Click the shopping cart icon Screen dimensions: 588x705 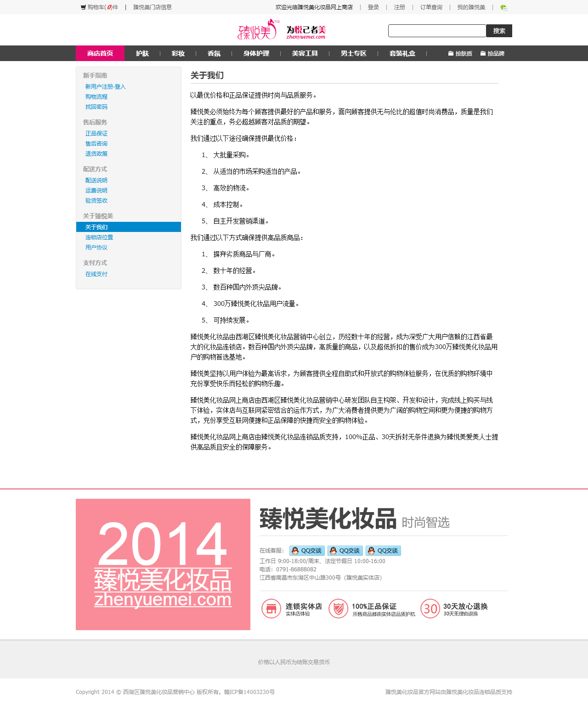click(x=83, y=7)
